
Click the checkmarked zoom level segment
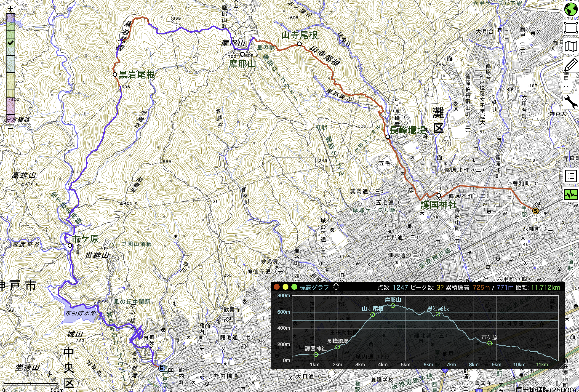[10, 43]
